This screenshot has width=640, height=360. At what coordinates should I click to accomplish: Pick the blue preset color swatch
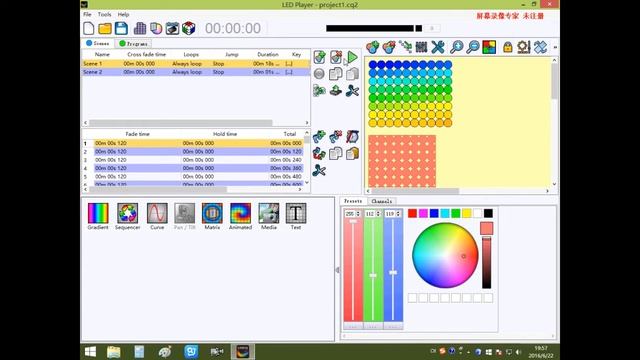[x=434, y=213]
